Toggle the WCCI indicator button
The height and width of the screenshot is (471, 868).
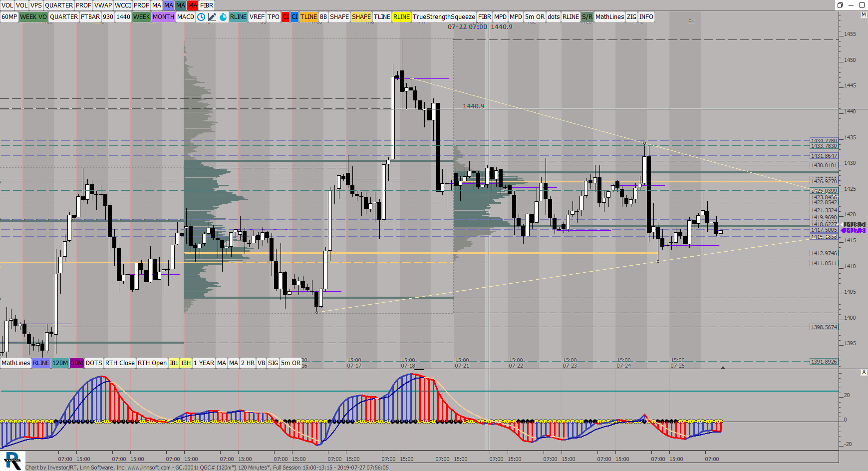coord(123,5)
